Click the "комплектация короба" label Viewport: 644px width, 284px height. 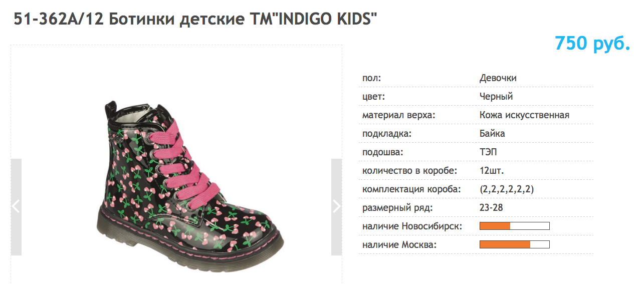click(x=411, y=189)
